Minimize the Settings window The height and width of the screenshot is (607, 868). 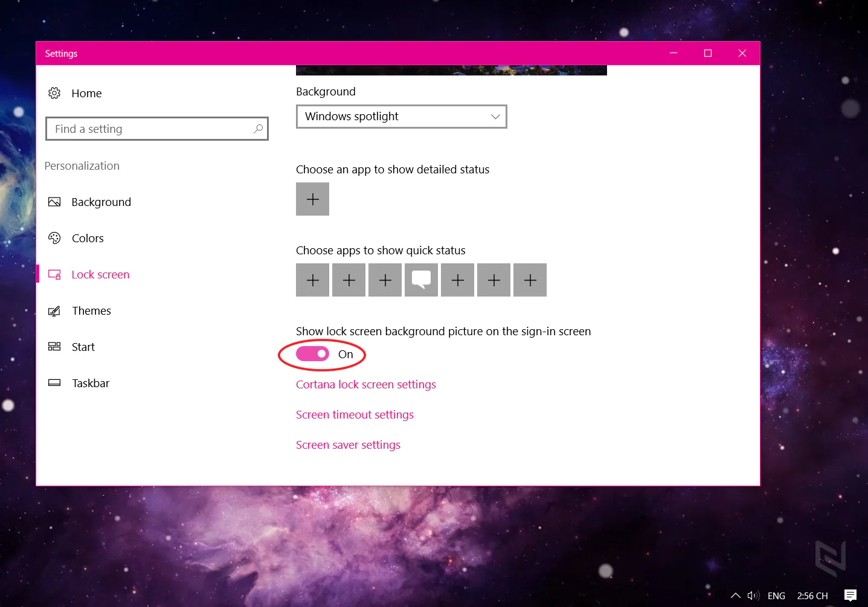[674, 53]
